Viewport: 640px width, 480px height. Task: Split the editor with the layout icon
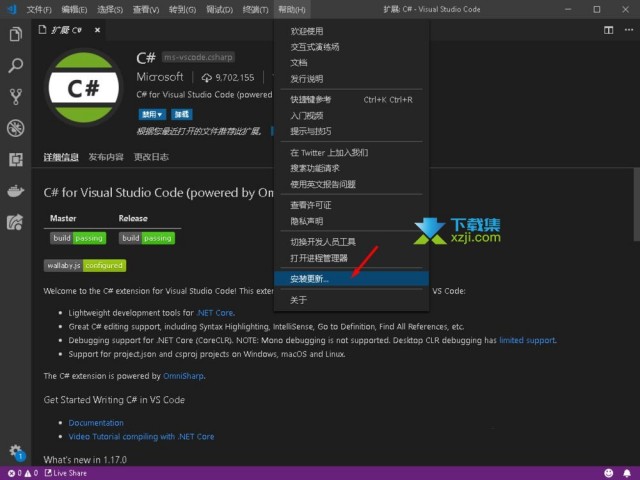pyautogui.click(x=608, y=30)
